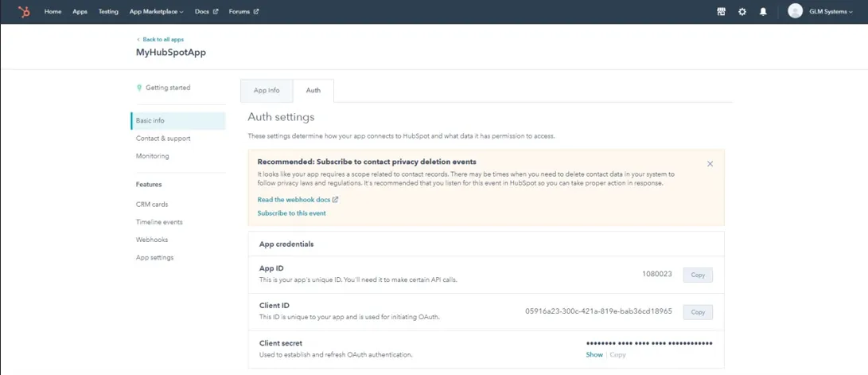Viewport: 868px width, 375px height.
Task: Open the settings gear icon
Action: pos(742,12)
